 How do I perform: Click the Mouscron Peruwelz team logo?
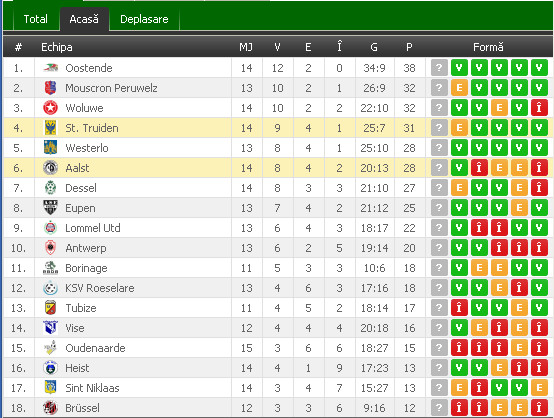[50, 88]
